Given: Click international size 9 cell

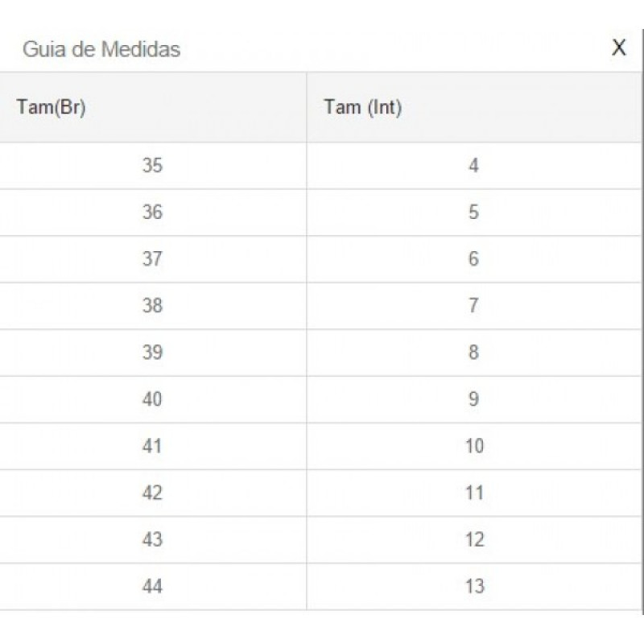Looking at the screenshot, I should (473, 399).
